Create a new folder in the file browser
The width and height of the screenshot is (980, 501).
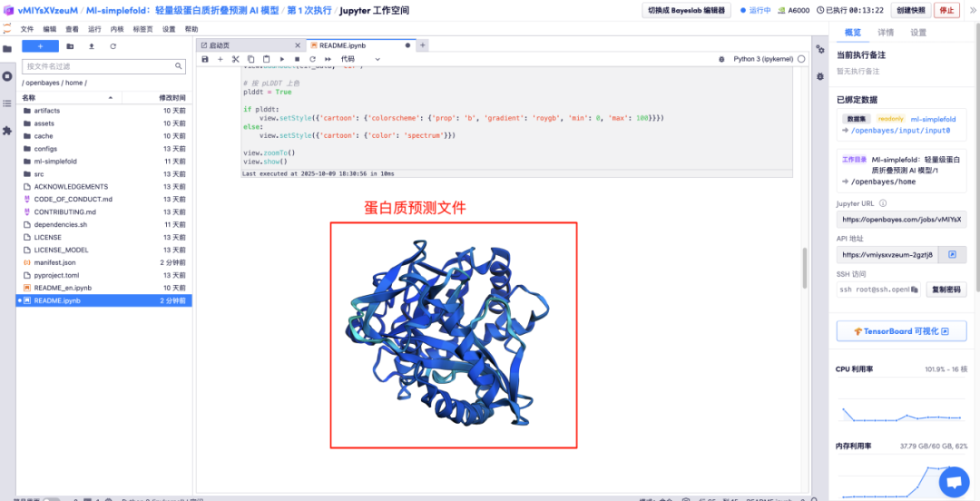70,45
